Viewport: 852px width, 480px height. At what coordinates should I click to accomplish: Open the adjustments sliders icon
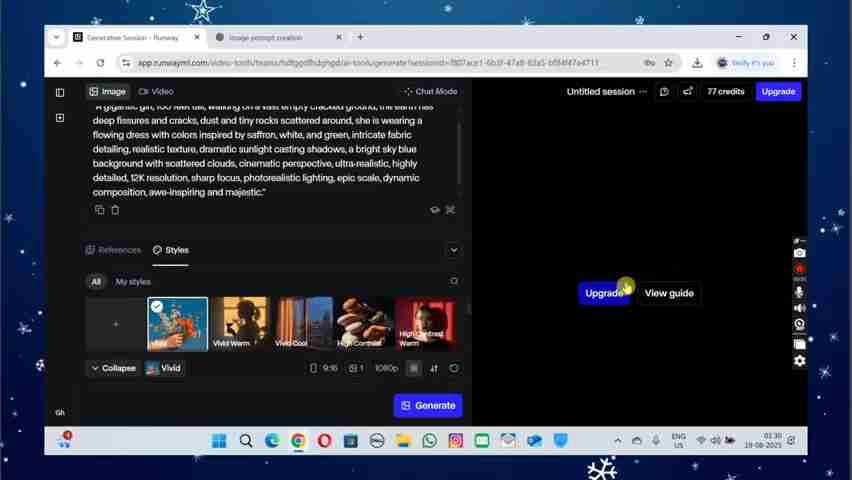click(434, 368)
